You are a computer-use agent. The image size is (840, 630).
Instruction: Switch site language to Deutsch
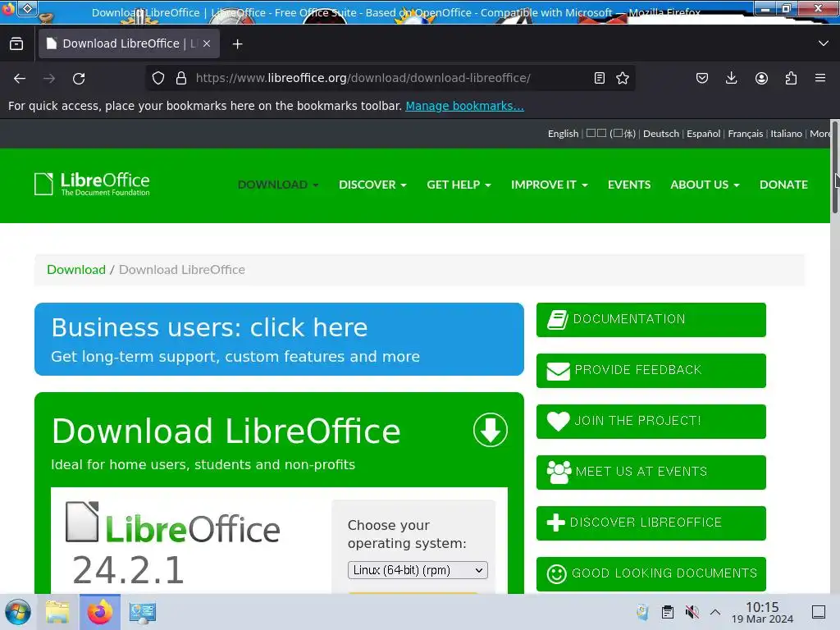tap(660, 134)
